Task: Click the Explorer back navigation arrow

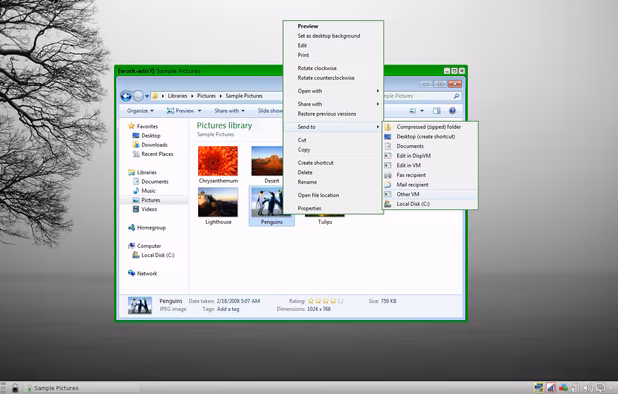Action: point(126,96)
